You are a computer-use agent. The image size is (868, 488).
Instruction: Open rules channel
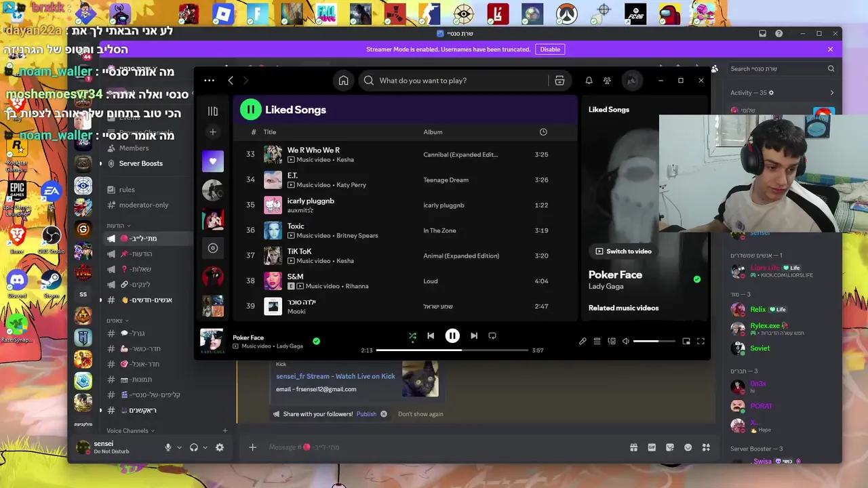(127, 190)
